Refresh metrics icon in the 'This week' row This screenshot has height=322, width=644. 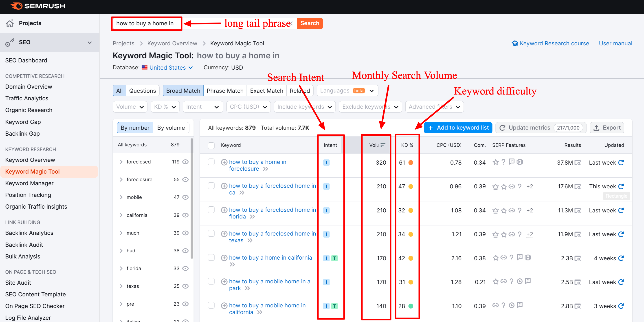[x=621, y=187]
